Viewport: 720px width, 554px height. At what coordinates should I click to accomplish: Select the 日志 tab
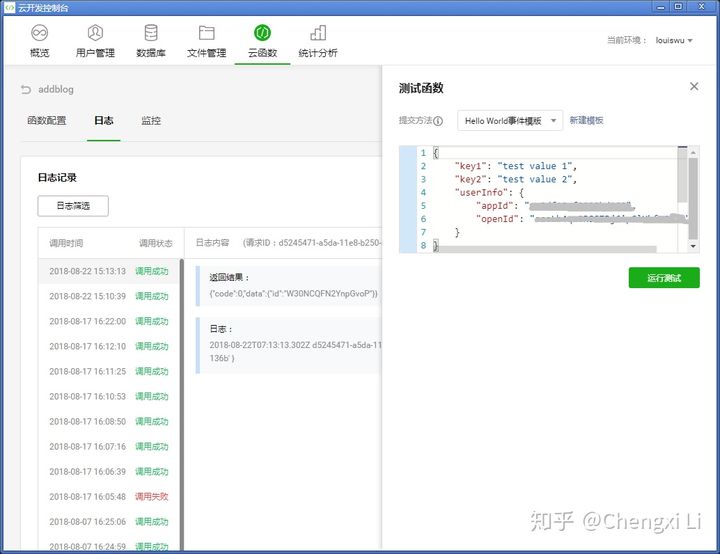pos(104,121)
